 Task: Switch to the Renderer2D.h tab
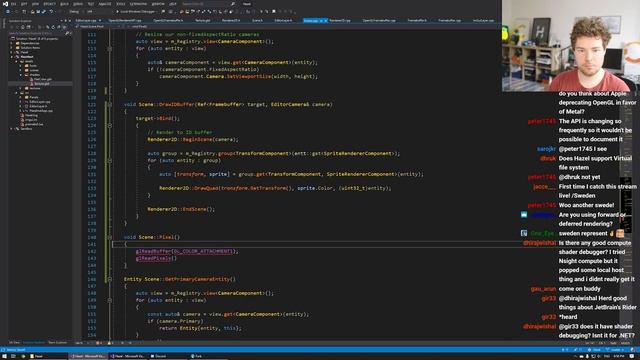(x=231, y=20)
